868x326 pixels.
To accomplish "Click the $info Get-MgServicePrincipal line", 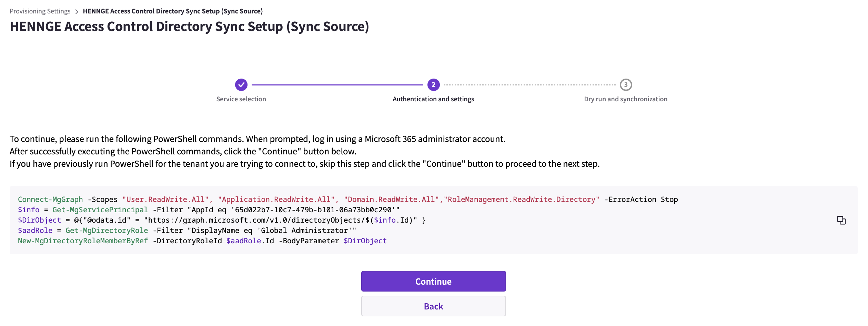I will (x=209, y=210).
